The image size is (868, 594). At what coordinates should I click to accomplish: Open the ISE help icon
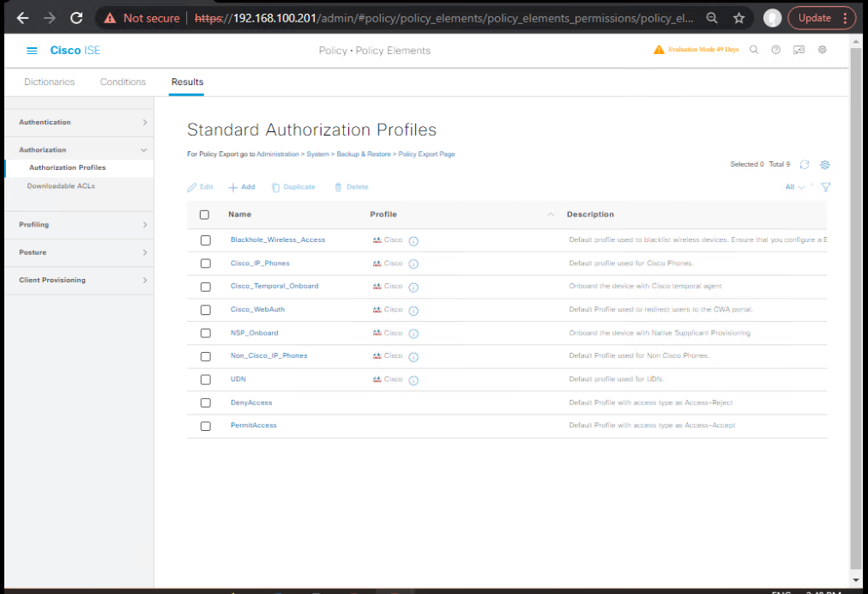point(776,50)
